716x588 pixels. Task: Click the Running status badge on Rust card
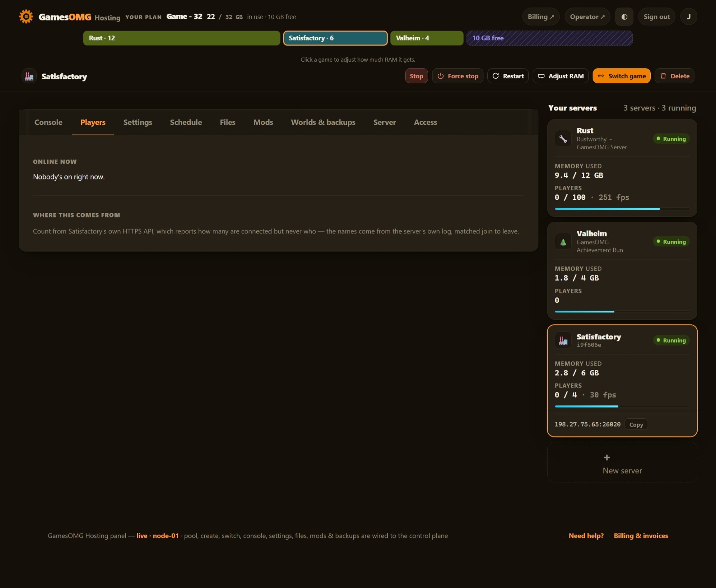[x=671, y=139]
